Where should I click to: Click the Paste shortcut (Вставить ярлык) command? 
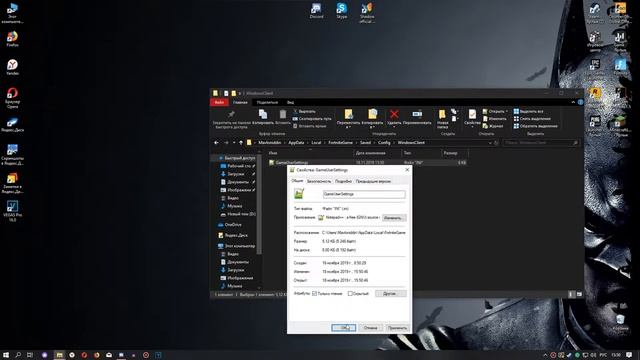(x=310, y=126)
